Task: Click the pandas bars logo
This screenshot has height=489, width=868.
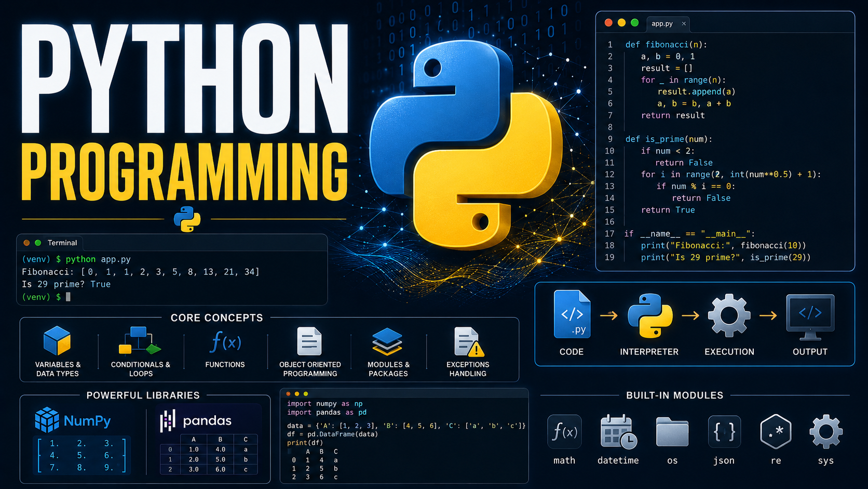Action: point(167,421)
